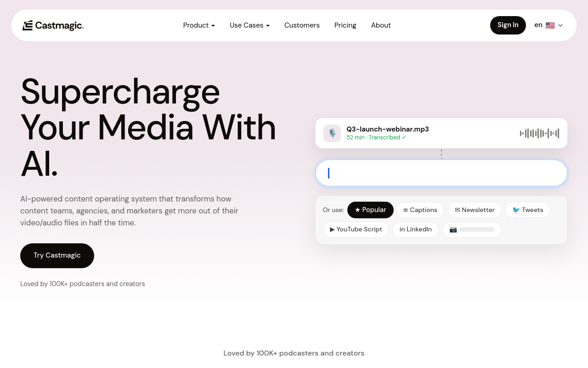This screenshot has height=368, width=588.
Task: Click the US flag icon
Action: click(550, 25)
